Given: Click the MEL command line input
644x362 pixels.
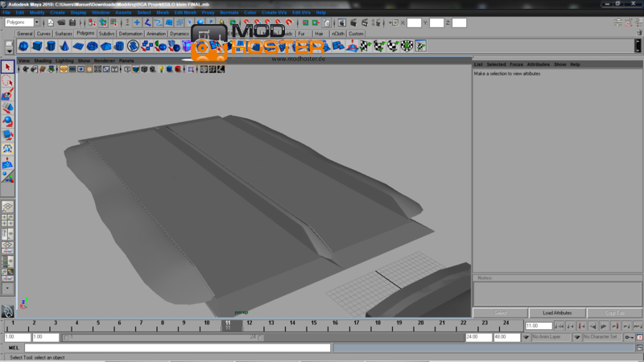Looking at the screenshot, I should pos(177,348).
